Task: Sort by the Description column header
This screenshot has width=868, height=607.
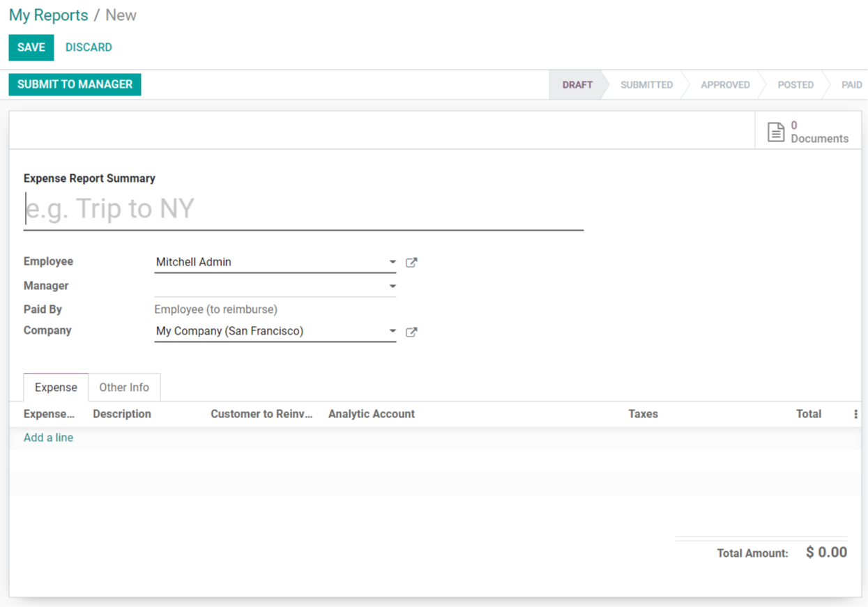Action: [122, 414]
